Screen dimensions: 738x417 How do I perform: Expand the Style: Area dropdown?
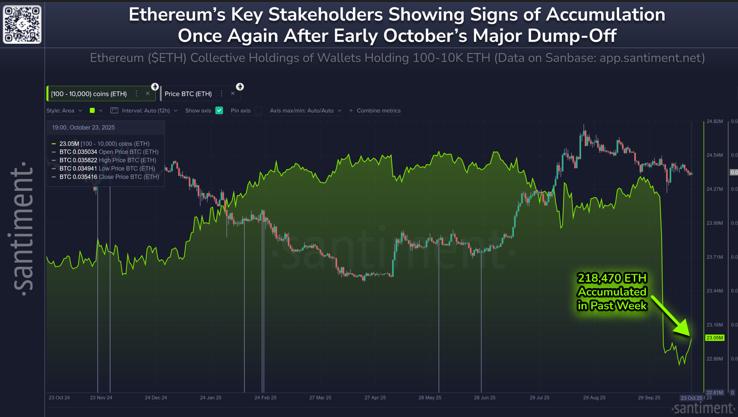click(65, 111)
